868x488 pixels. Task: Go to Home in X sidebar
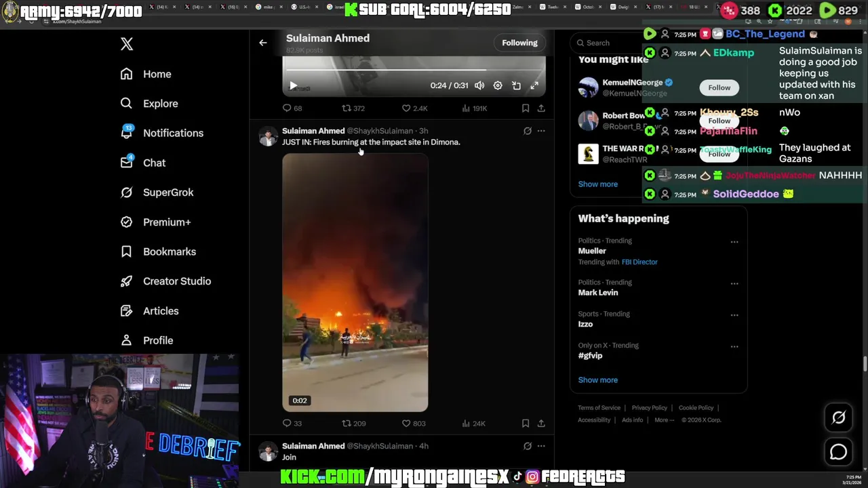[146, 74]
